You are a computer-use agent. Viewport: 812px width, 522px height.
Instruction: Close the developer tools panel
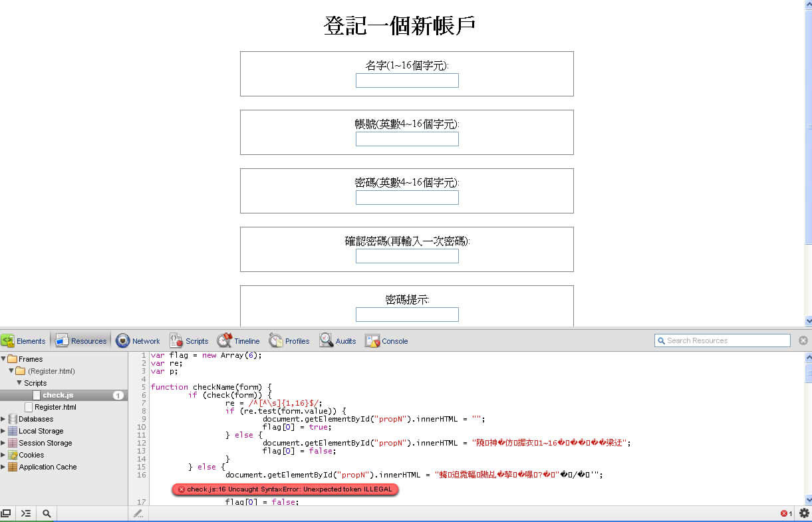click(803, 340)
